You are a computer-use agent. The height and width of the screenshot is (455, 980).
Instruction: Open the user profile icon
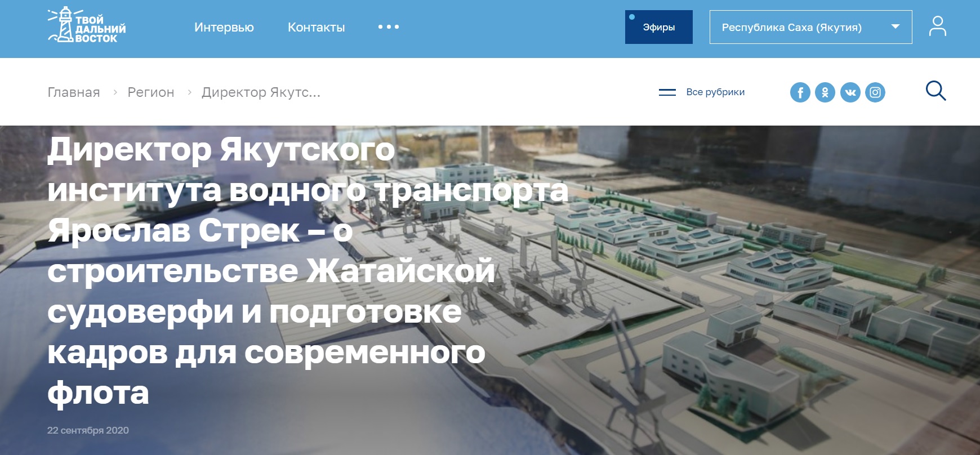tap(938, 26)
